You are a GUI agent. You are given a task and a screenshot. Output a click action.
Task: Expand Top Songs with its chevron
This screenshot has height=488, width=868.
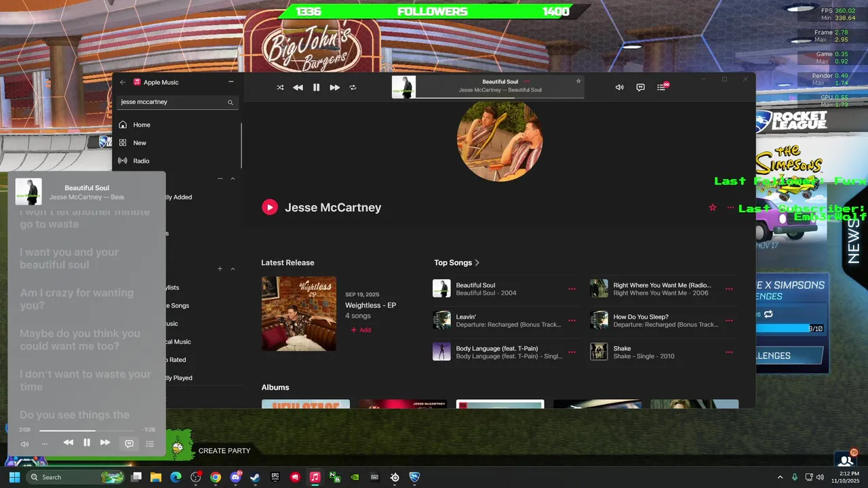(x=477, y=263)
